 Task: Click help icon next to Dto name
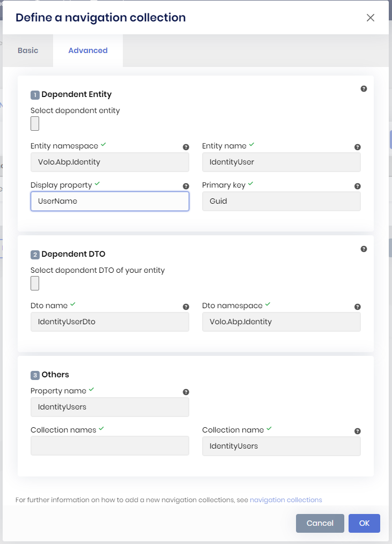point(186,307)
